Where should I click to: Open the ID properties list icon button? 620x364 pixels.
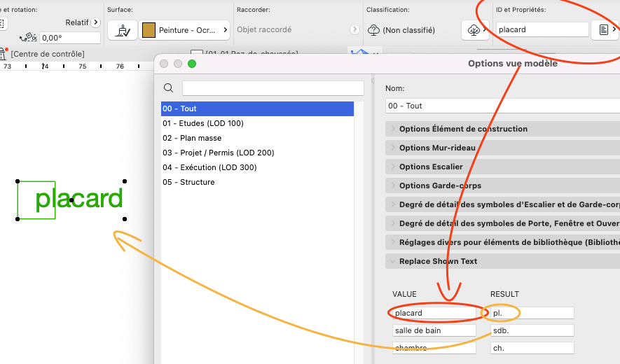click(x=605, y=30)
